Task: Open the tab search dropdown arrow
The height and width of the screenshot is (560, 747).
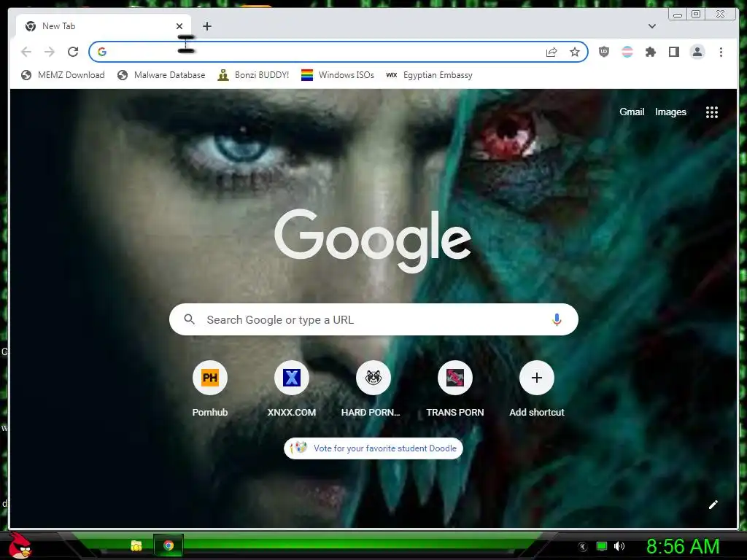Action: click(x=652, y=26)
